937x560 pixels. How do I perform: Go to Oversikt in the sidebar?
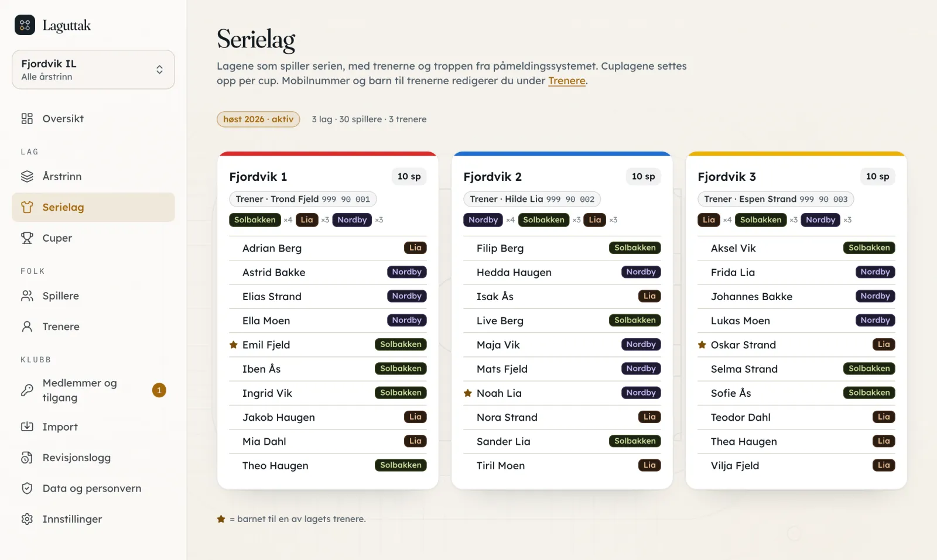pos(93,119)
